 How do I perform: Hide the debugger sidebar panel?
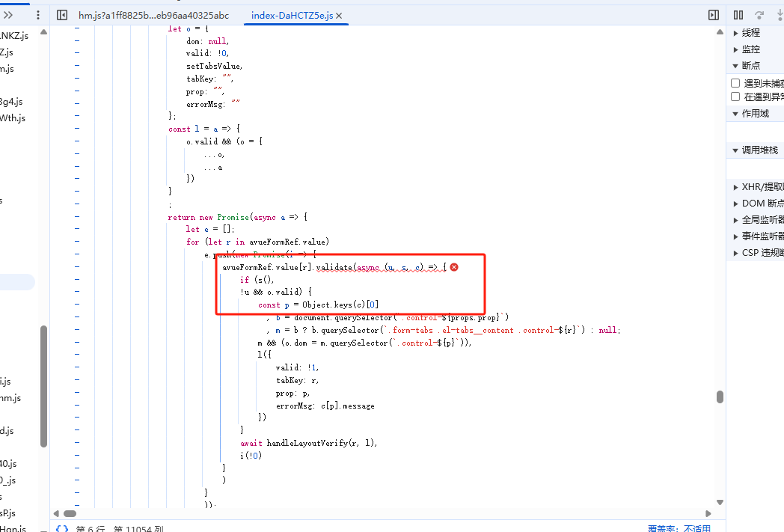tap(714, 15)
